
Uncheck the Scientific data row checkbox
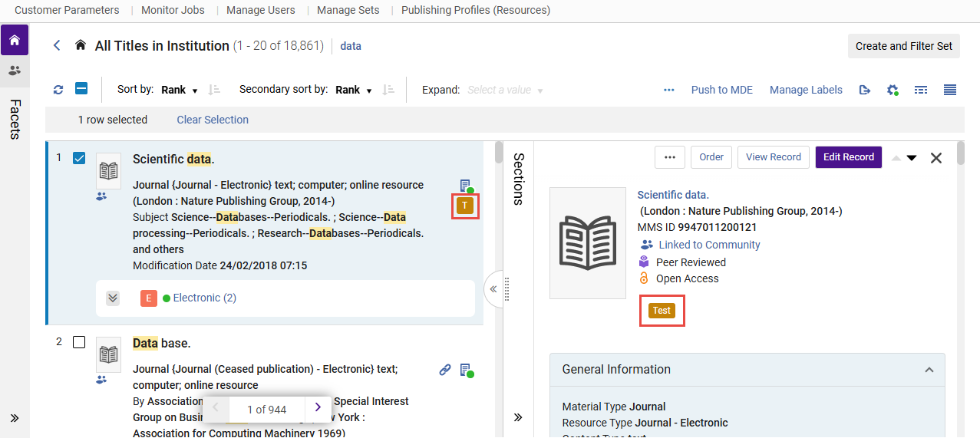(79, 158)
